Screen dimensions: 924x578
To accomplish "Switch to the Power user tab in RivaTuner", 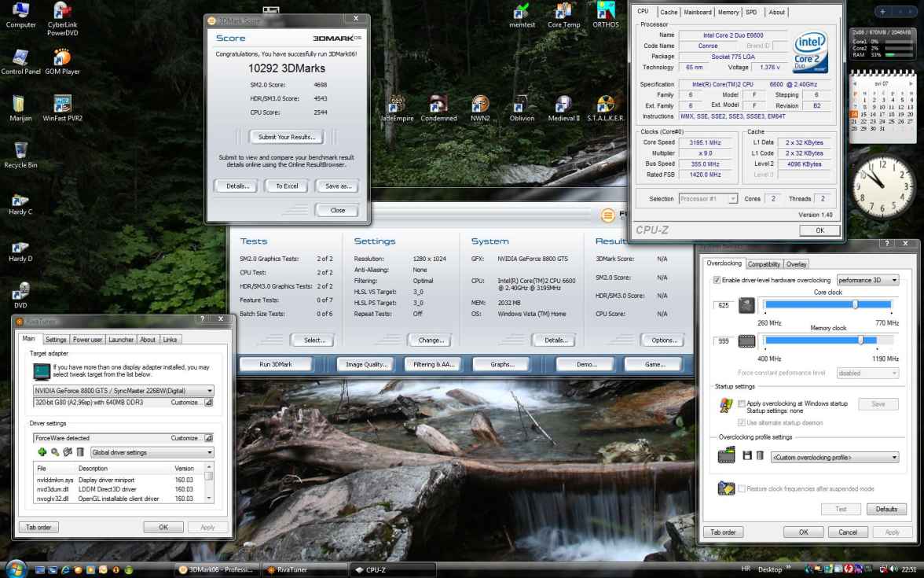I will (x=87, y=340).
